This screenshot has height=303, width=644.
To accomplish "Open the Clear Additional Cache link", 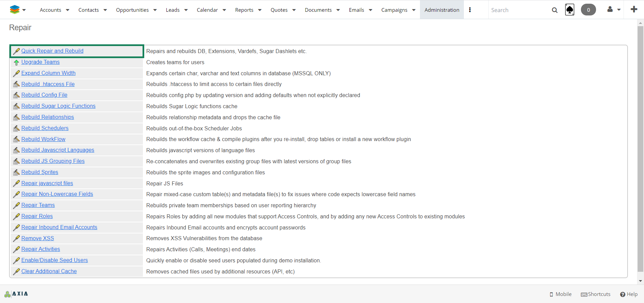I will [49, 271].
